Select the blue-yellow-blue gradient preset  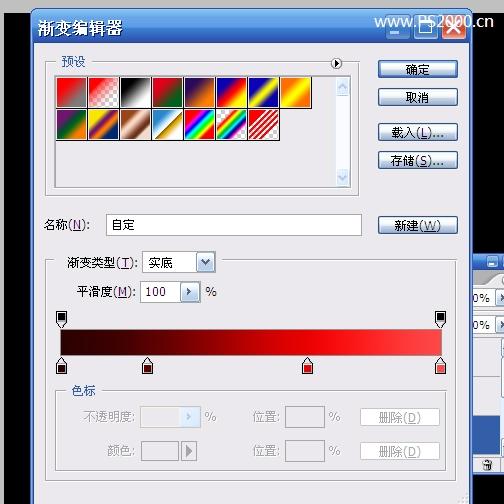point(263,92)
